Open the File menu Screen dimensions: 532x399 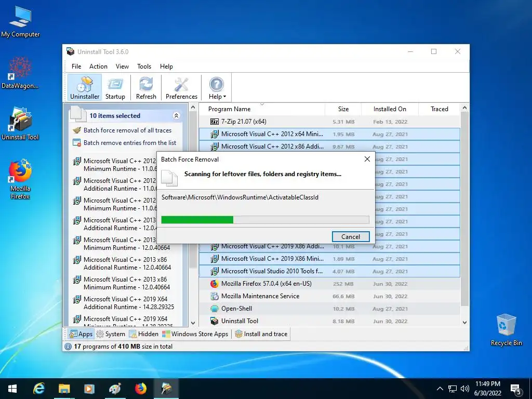pos(76,66)
